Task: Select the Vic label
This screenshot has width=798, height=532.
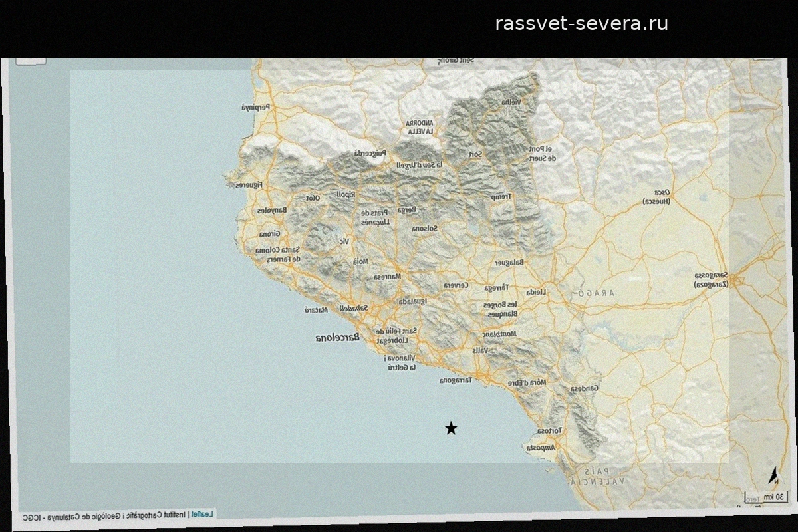Action: tap(344, 241)
